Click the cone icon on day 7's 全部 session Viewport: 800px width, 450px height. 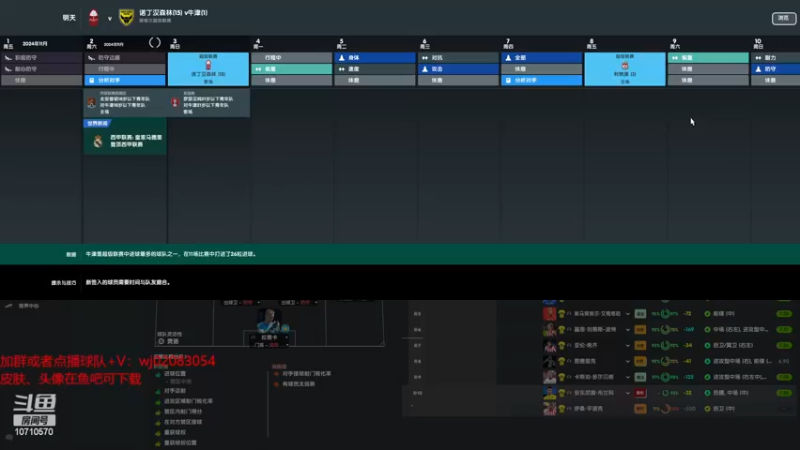(508, 58)
